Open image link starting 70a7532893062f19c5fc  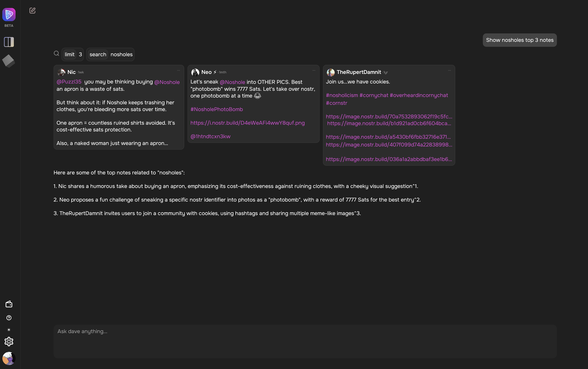[x=389, y=116]
